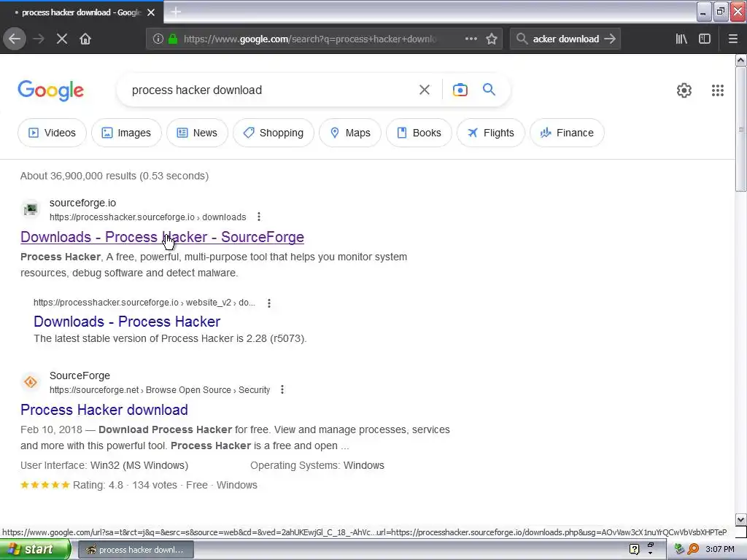
Task: Select process hacker taskbar window button
Action: coord(136,550)
